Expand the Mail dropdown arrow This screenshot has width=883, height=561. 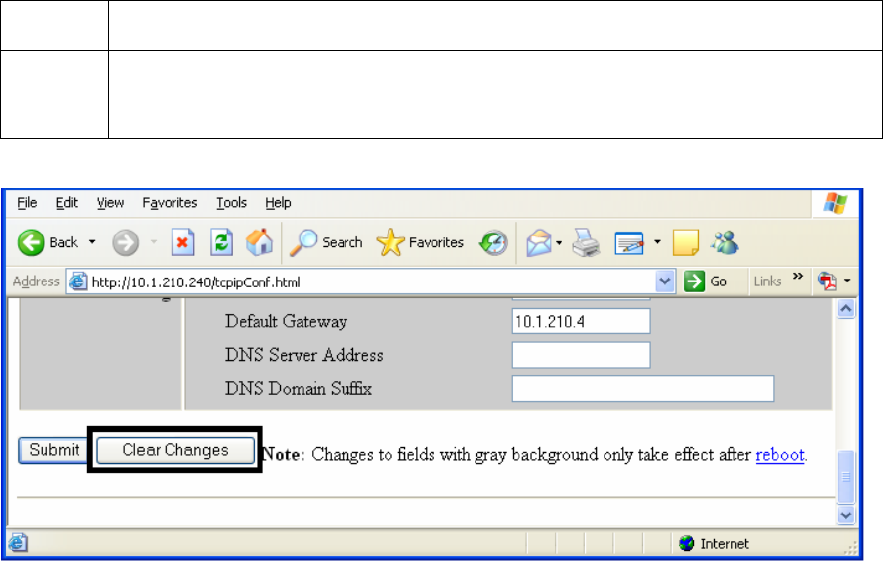pos(559,243)
